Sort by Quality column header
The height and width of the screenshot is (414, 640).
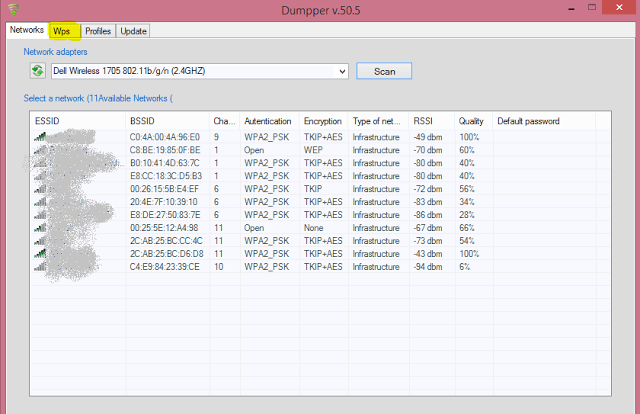click(x=473, y=121)
